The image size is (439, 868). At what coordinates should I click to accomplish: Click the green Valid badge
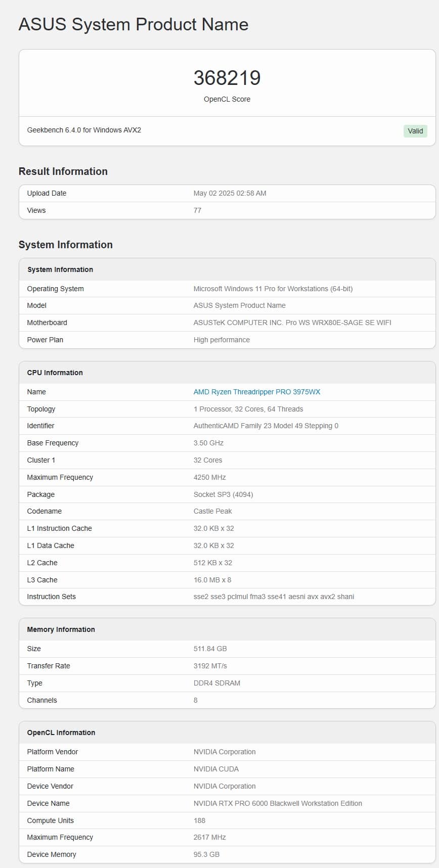pos(415,131)
